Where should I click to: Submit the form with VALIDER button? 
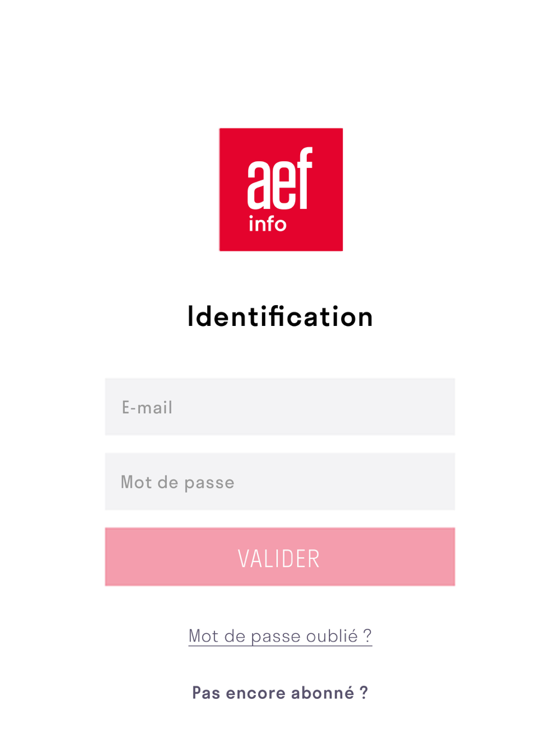coord(280,557)
